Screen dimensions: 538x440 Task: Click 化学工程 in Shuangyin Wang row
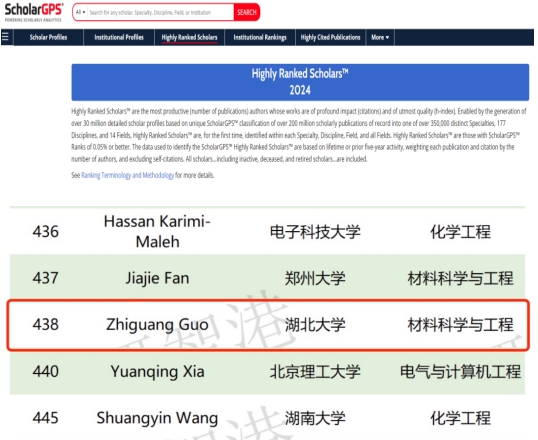pyautogui.click(x=460, y=418)
